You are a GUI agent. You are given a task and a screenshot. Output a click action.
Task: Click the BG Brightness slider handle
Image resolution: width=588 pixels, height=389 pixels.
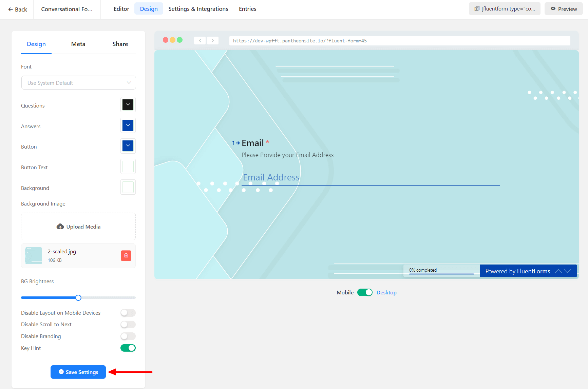click(78, 298)
